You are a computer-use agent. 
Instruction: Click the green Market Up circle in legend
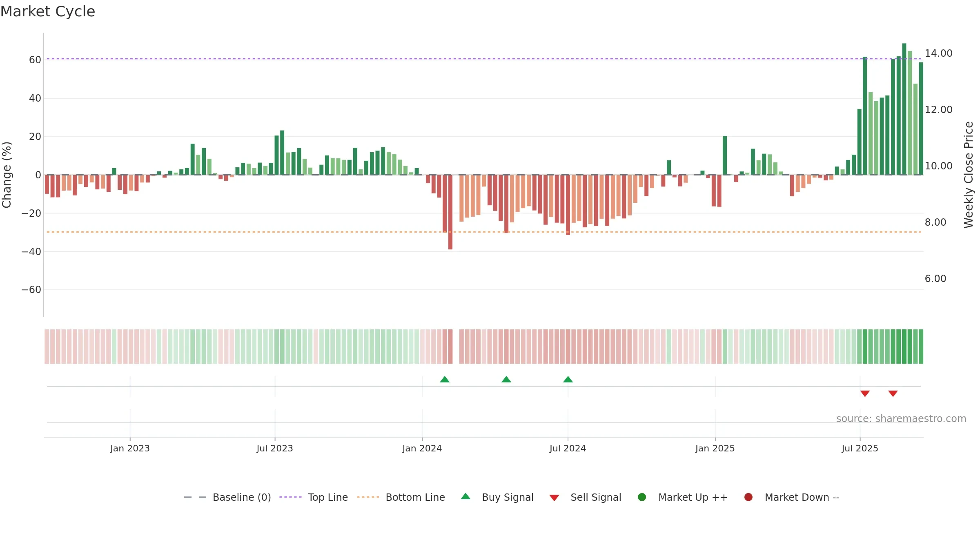pyautogui.click(x=642, y=497)
